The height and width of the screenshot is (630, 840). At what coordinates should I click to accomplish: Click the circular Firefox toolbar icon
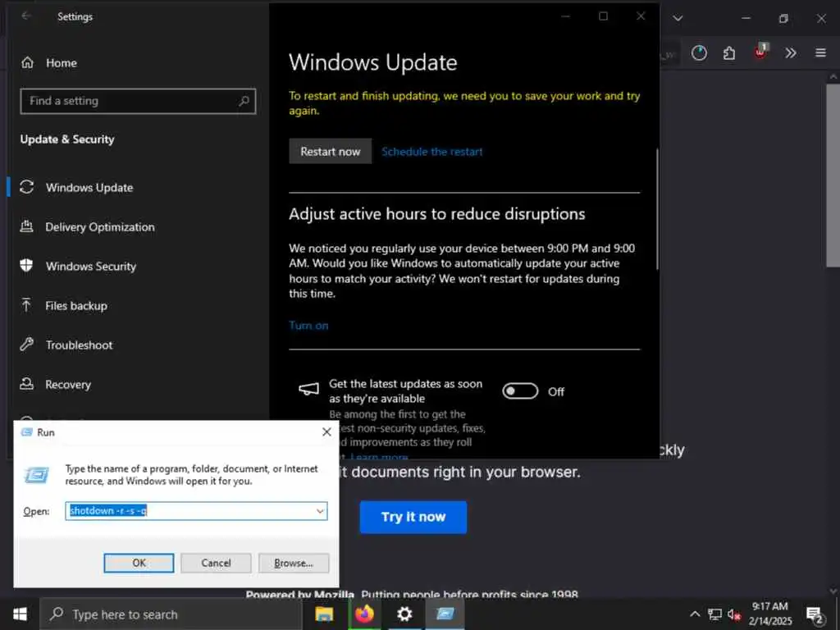click(x=699, y=53)
